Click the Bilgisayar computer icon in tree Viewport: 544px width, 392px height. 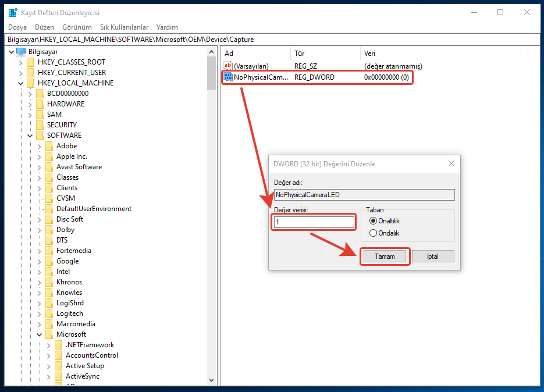[21, 52]
